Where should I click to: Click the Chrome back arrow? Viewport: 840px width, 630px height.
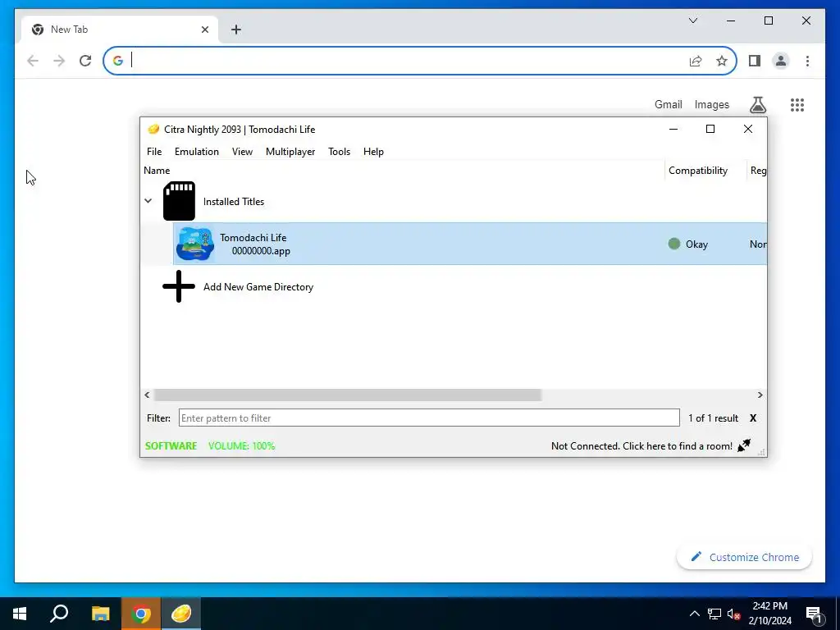click(x=33, y=61)
